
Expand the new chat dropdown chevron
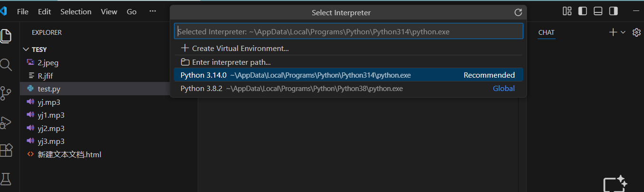(x=623, y=32)
